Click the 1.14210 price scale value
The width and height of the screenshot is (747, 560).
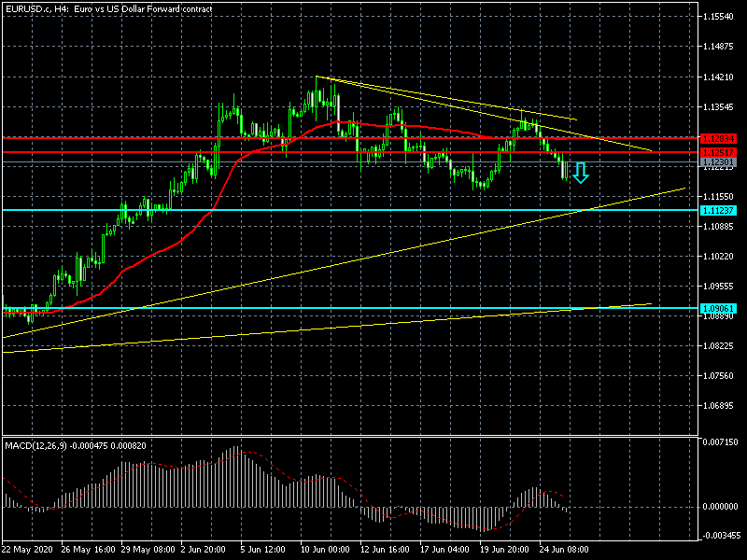point(718,77)
